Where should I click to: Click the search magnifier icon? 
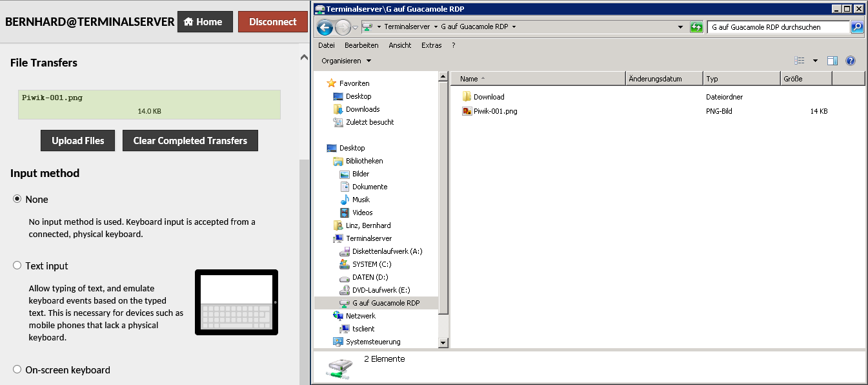click(857, 27)
